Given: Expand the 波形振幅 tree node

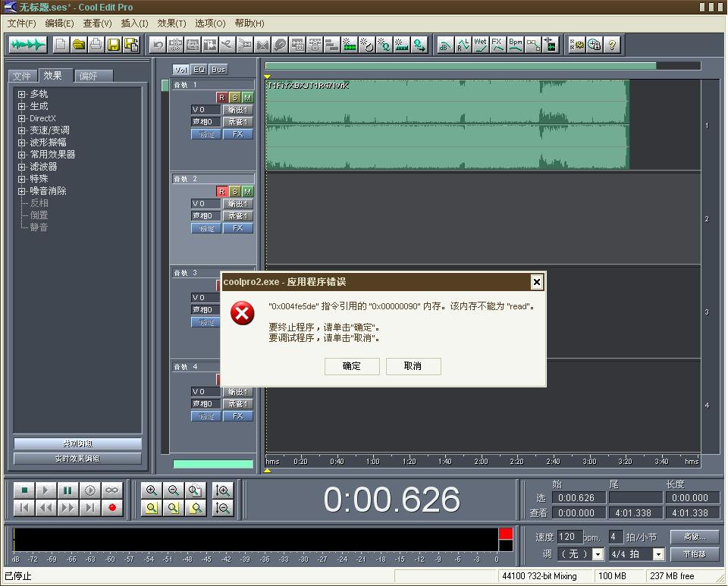Looking at the screenshot, I should point(21,143).
